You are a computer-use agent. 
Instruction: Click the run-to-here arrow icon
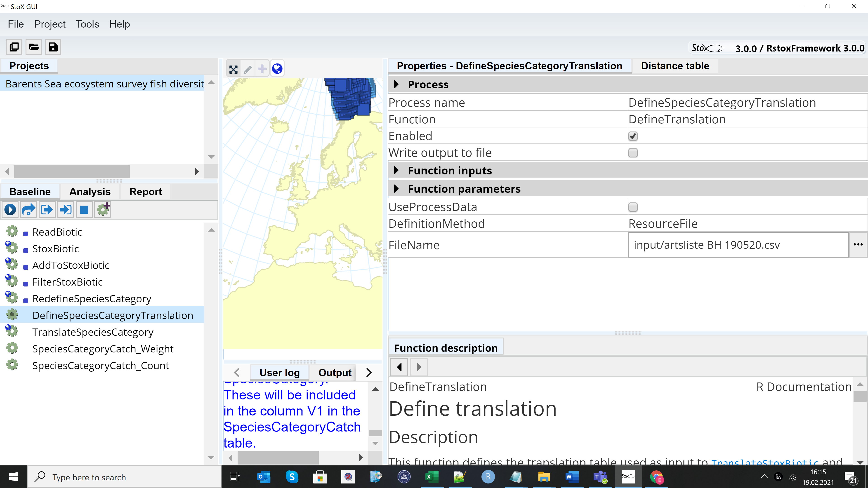(x=65, y=210)
